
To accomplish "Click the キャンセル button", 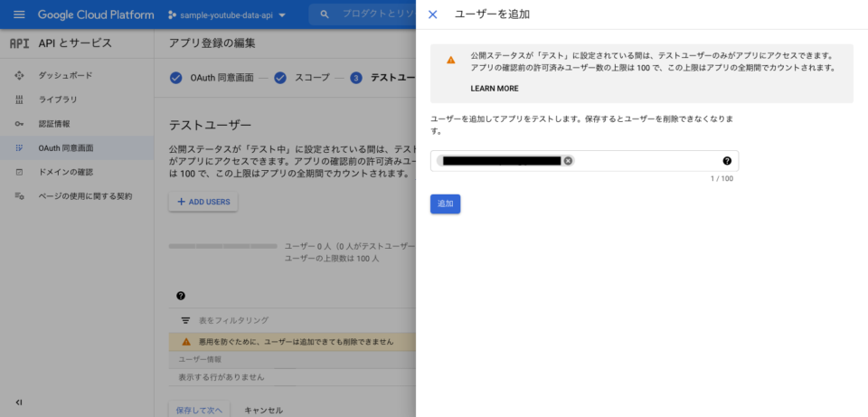I will pyautogui.click(x=263, y=411).
